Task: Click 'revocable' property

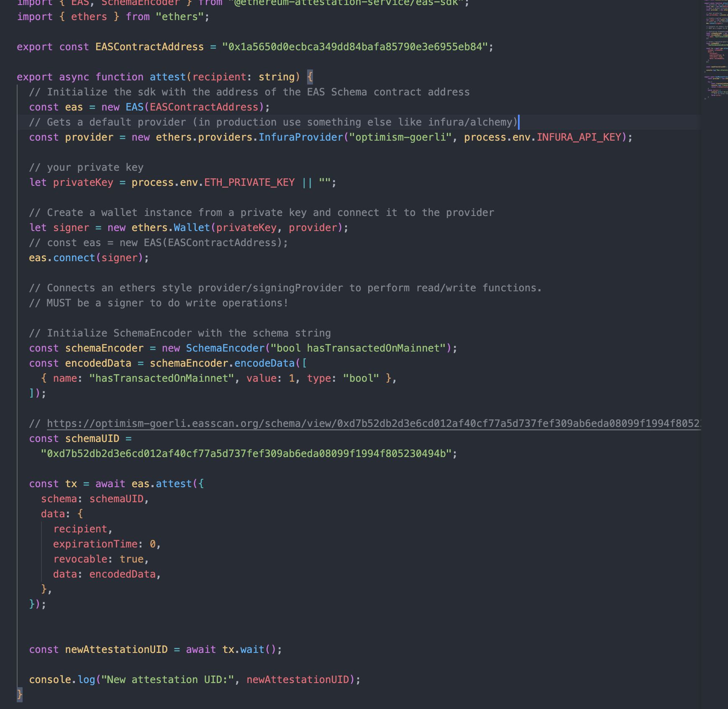Action: tap(80, 559)
